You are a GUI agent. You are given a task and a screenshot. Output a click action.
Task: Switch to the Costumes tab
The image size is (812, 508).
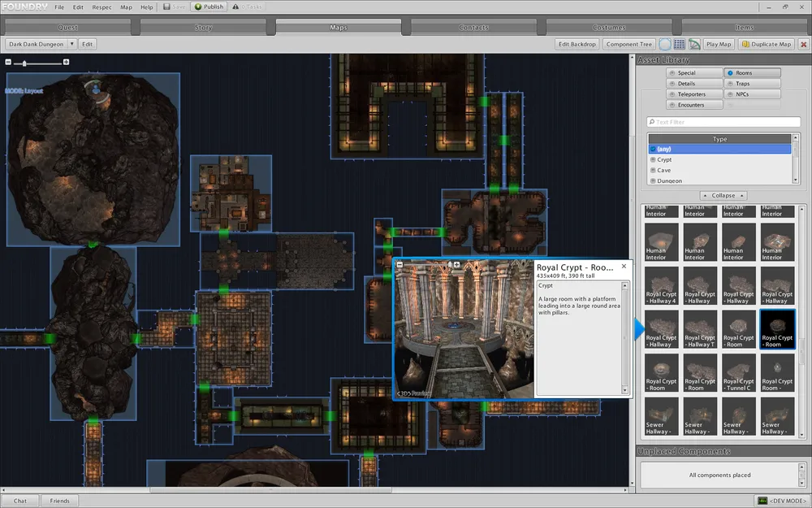609,27
